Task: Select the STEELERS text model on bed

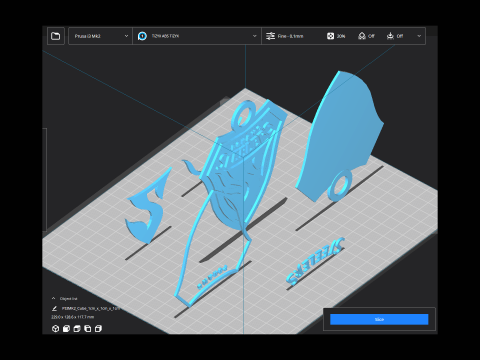Action: [314, 262]
